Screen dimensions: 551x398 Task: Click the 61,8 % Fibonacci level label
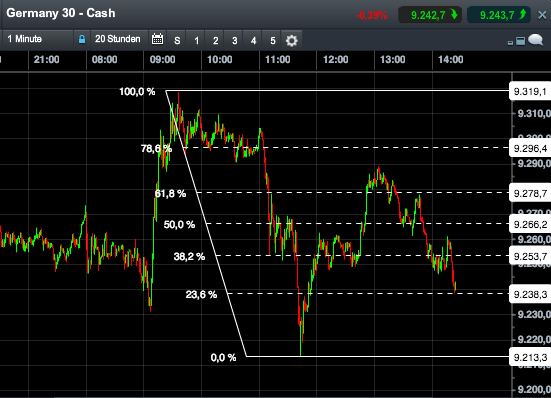pyautogui.click(x=170, y=194)
